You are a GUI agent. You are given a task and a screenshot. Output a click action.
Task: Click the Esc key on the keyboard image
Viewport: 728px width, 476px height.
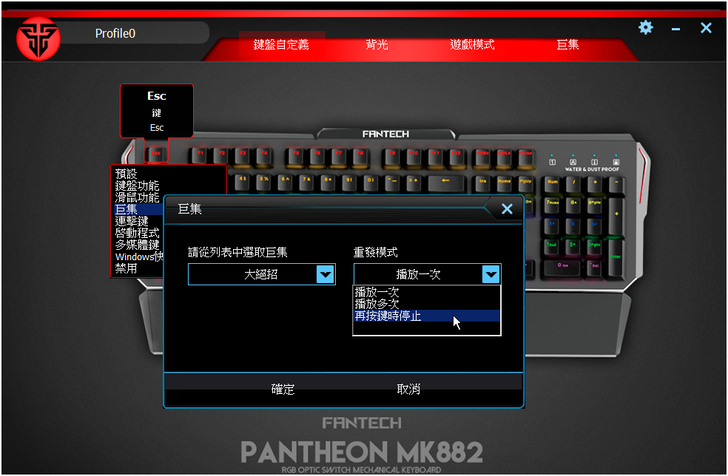tap(156, 154)
